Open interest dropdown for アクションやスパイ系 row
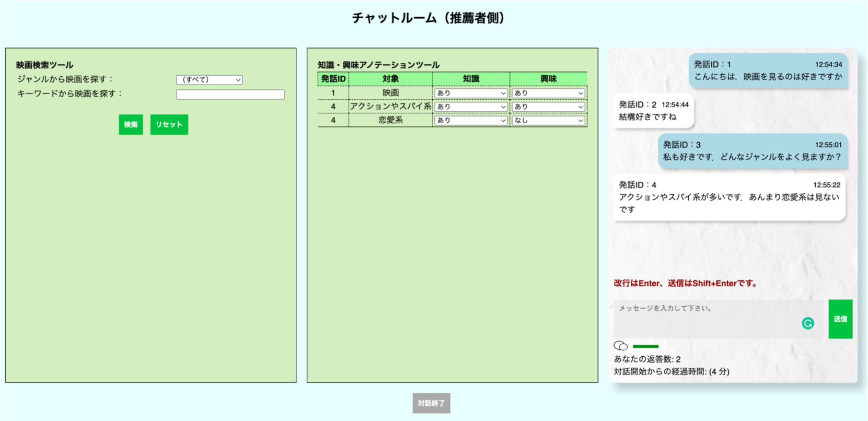 [x=548, y=107]
